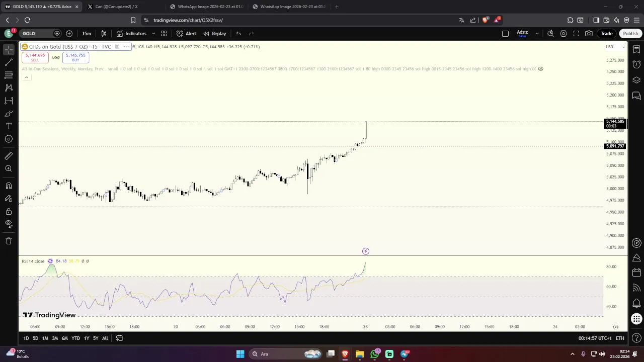Select the crosshair cursor tool

pyautogui.click(x=9, y=49)
